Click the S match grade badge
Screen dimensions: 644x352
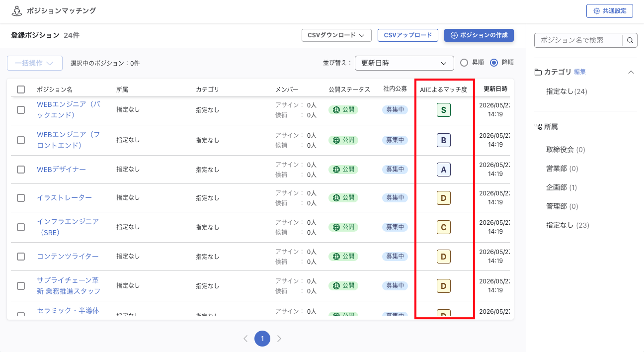coord(444,110)
